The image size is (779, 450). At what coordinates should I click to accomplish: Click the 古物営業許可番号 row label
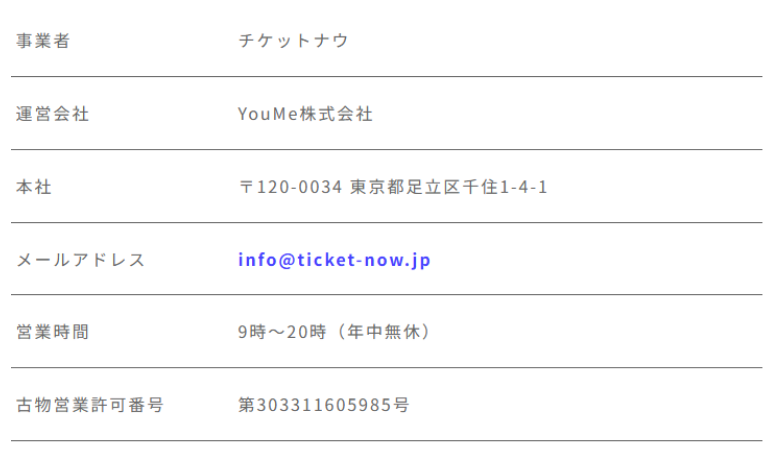(89, 405)
